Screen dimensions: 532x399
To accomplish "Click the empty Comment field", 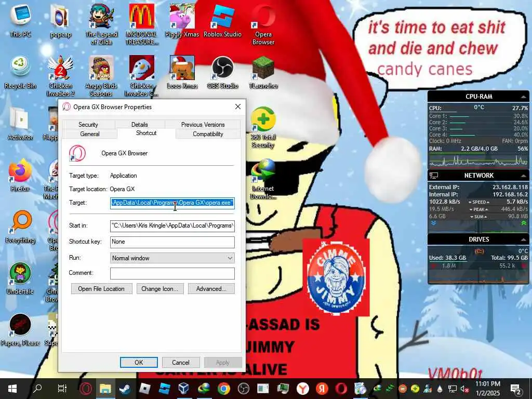I will (x=172, y=273).
